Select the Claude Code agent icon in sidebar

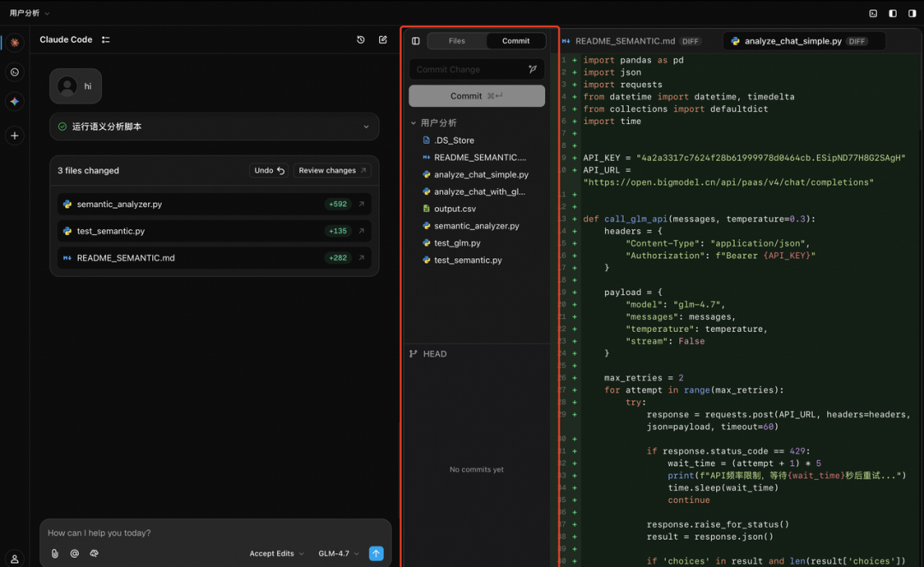pos(15,43)
